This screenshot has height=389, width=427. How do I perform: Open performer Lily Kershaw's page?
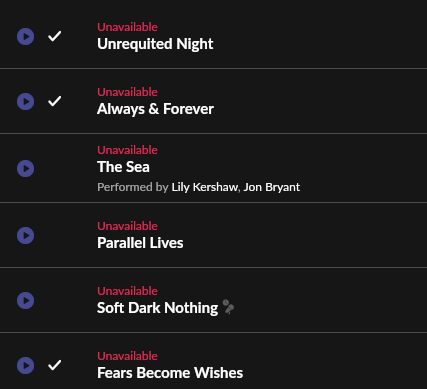[205, 187]
